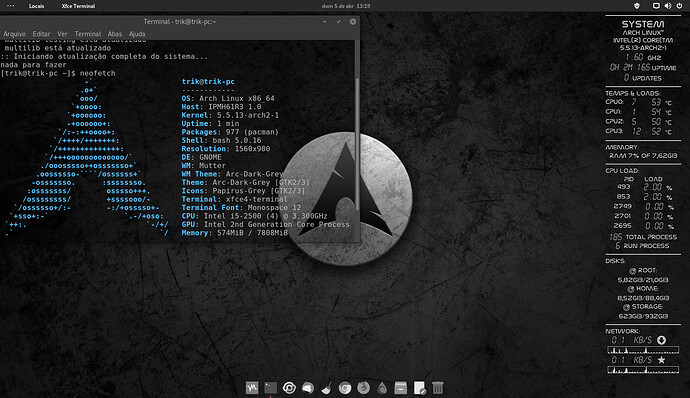Open the Arquivo menu in the terminal
Image resolution: width=690 pixels, height=398 pixels.
tap(15, 34)
